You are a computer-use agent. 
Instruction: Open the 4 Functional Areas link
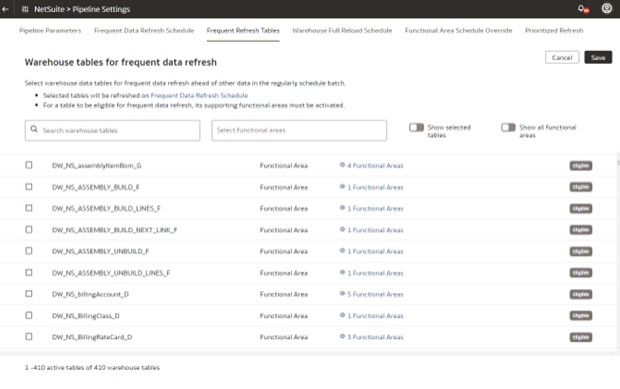pyautogui.click(x=375, y=166)
